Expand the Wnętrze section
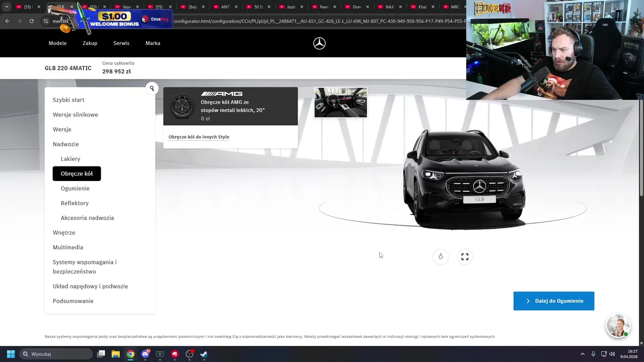The height and width of the screenshot is (362, 644). coord(64,233)
